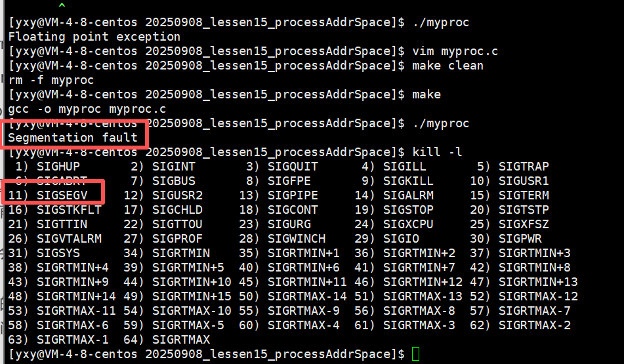
Task: Click the green cursor at the last prompt
Action: tap(415, 354)
